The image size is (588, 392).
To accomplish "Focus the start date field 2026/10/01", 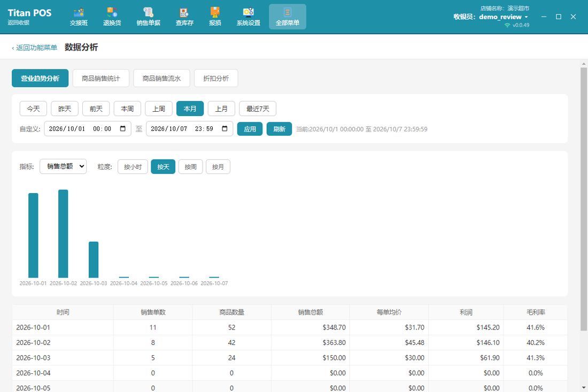I will tap(88, 129).
